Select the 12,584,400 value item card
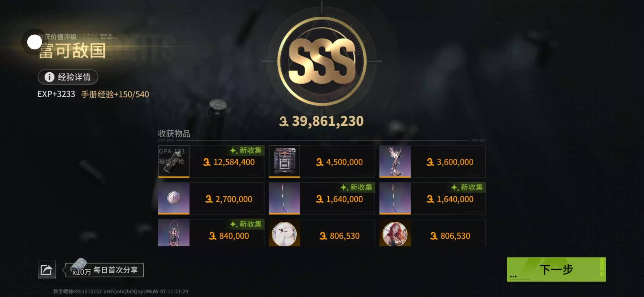 (211, 161)
